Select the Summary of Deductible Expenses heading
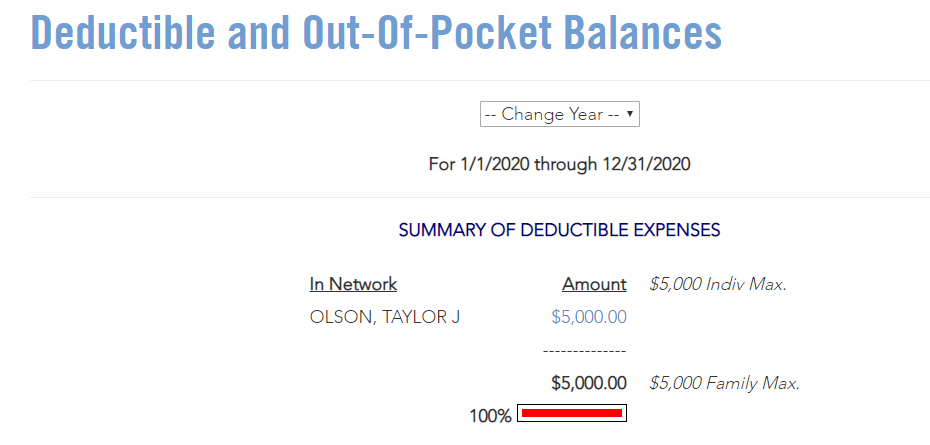Screen dimensions: 930x445 tap(559, 230)
